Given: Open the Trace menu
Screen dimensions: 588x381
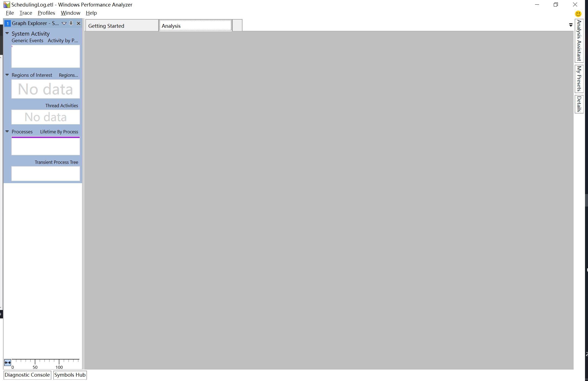Looking at the screenshot, I should 26,13.
